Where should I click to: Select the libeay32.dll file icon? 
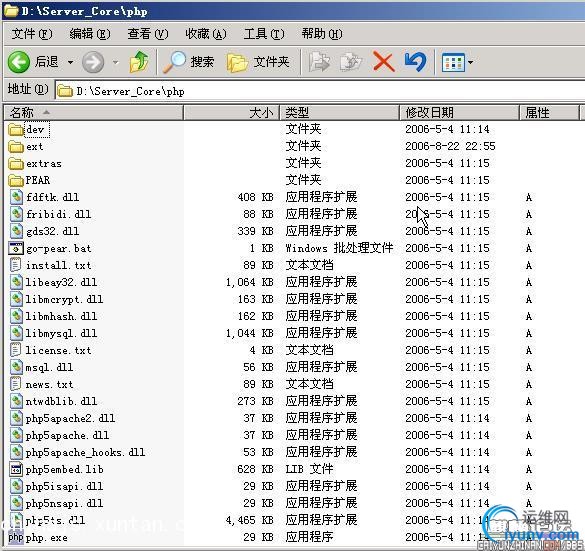pyautogui.click(x=16, y=282)
